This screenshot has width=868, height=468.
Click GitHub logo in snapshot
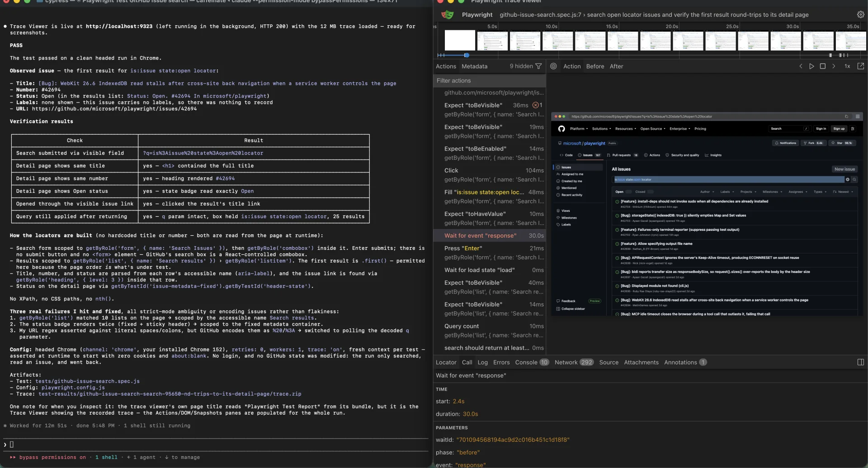[561, 129]
